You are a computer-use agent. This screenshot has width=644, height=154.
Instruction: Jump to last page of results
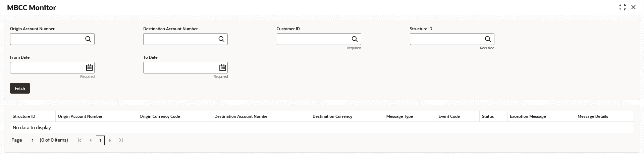pyautogui.click(x=121, y=140)
